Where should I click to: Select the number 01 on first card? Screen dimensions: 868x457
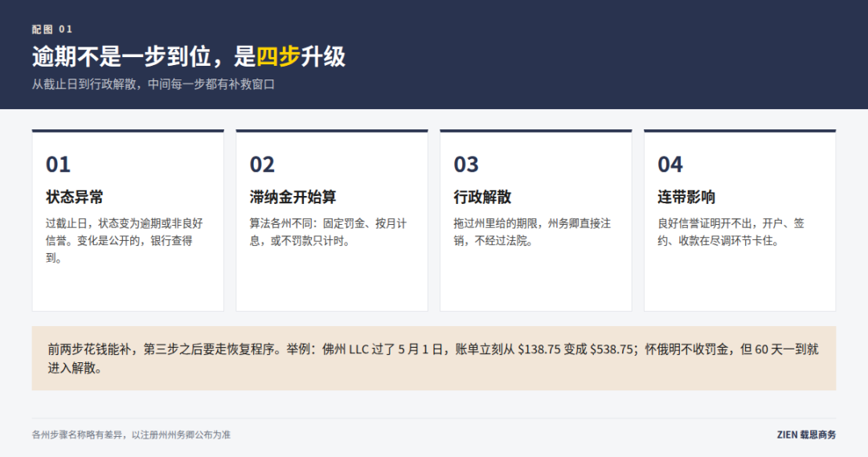pyautogui.click(x=58, y=165)
